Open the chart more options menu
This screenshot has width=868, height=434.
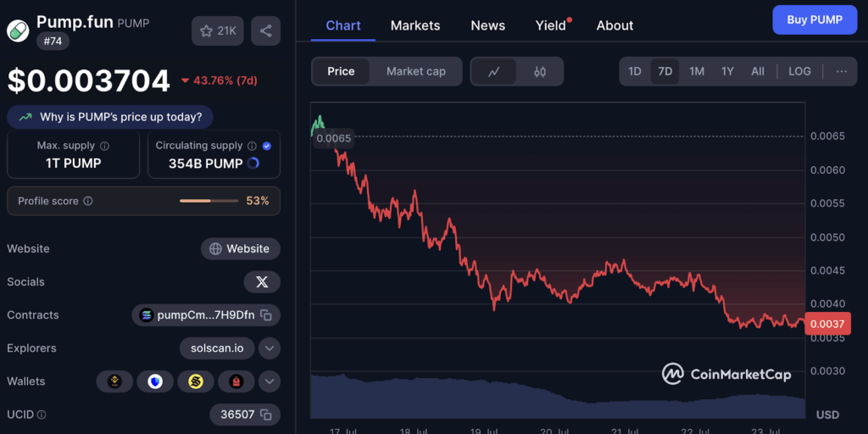[841, 71]
